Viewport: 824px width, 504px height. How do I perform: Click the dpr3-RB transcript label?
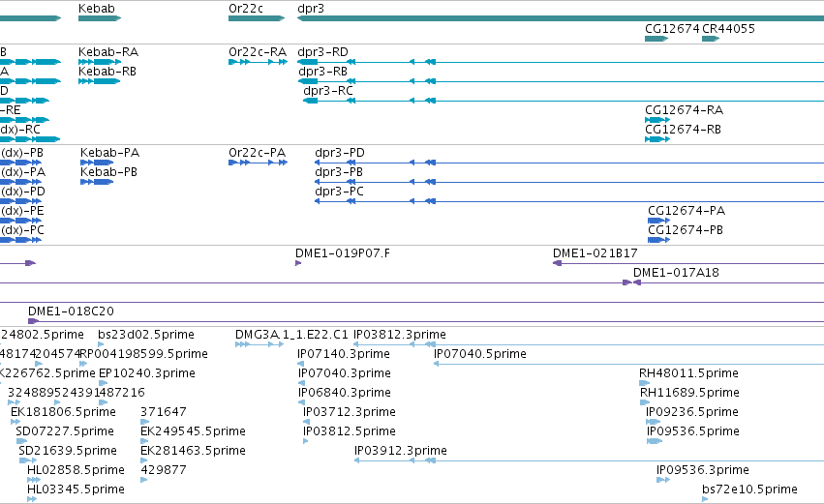click(x=322, y=72)
